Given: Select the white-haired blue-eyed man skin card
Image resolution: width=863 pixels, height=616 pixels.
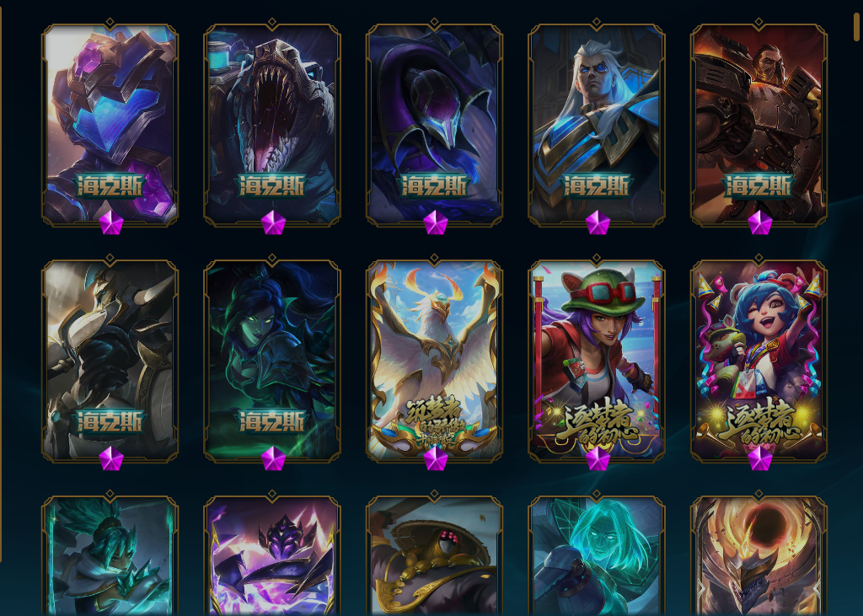Looking at the screenshot, I should pyautogui.click(x=597, y=124).
